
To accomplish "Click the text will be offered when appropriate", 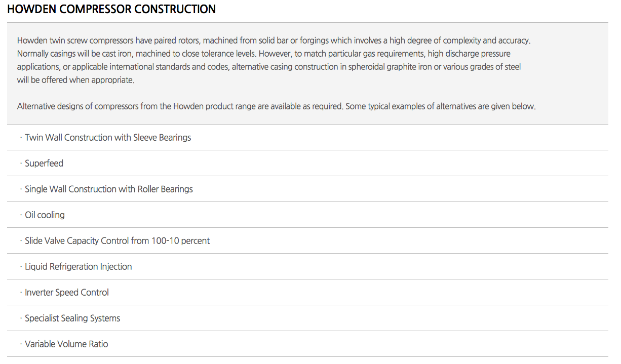I will pyautogui.click(x=76, y=80).
